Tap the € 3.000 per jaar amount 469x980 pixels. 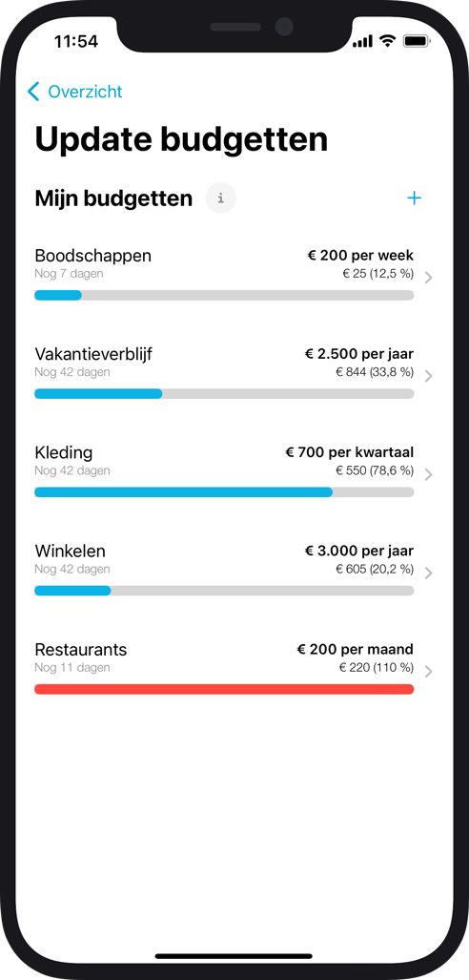(359, 551)
